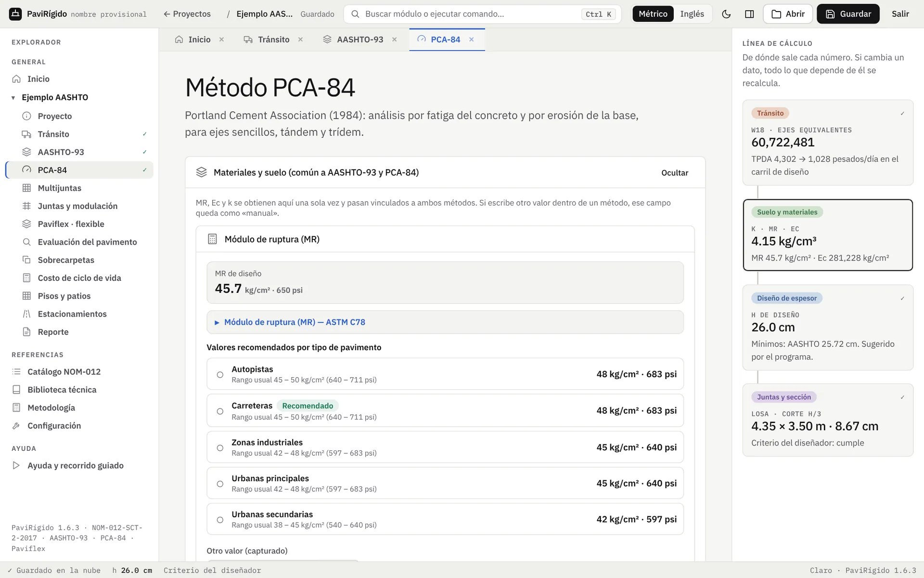Click Reporte document icon in explorer
Screen dimensions: 924x578
pyautogui.click(x=26, y=332)
